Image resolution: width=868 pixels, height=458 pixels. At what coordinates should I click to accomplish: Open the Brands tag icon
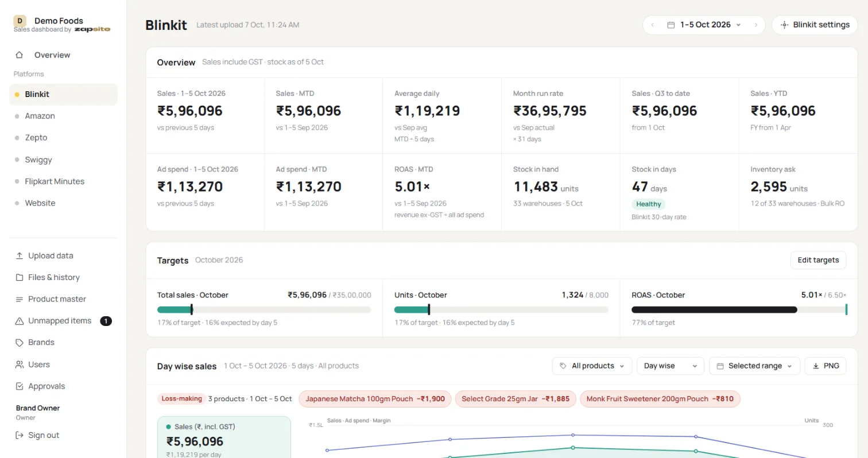pos(20,343)
